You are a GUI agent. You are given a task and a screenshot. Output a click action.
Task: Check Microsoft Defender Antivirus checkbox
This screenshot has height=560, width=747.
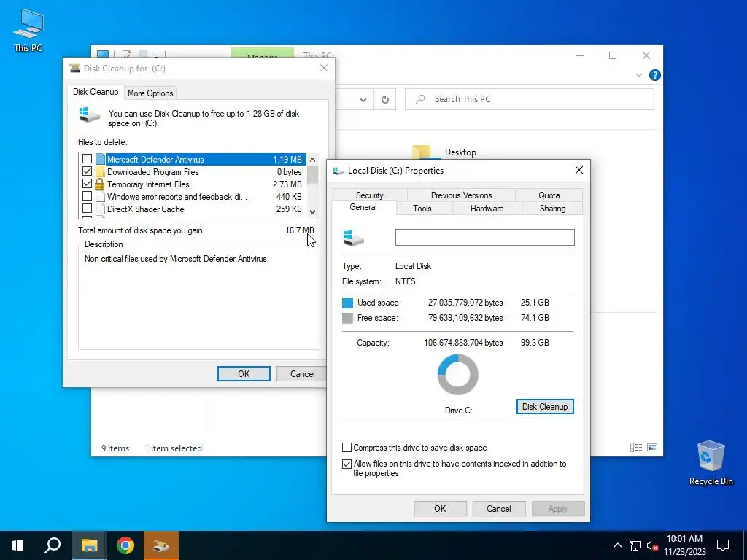pos(88,158)
